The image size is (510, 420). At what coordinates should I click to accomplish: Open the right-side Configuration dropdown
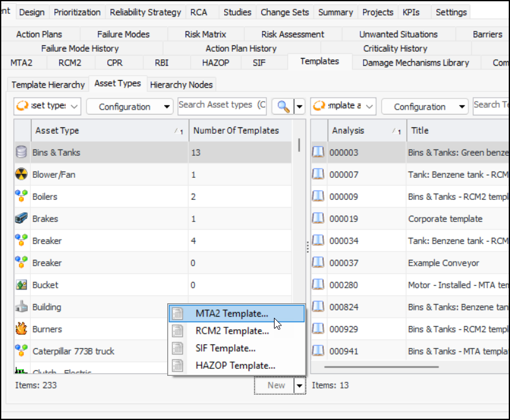(x=424, y=107)
